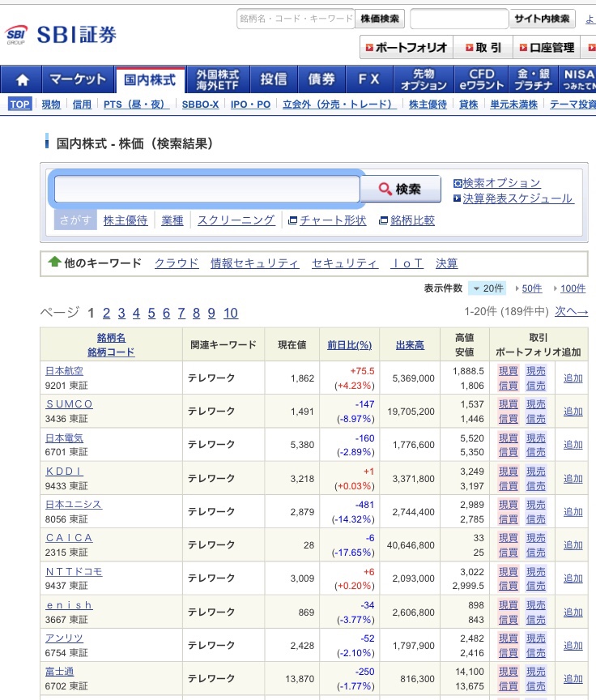Open SUMCO stock page
This screenshot has width=596, height=700.
(x=69, y=404)
